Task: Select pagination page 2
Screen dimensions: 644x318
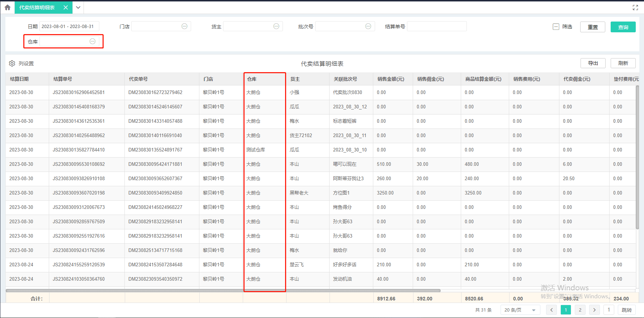Action: (580, 310)
